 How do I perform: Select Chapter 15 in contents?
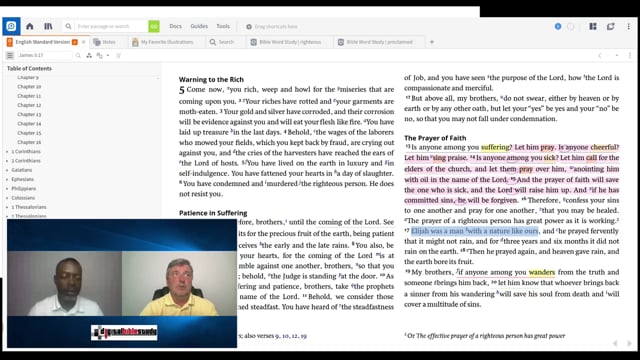click(29, 133)
